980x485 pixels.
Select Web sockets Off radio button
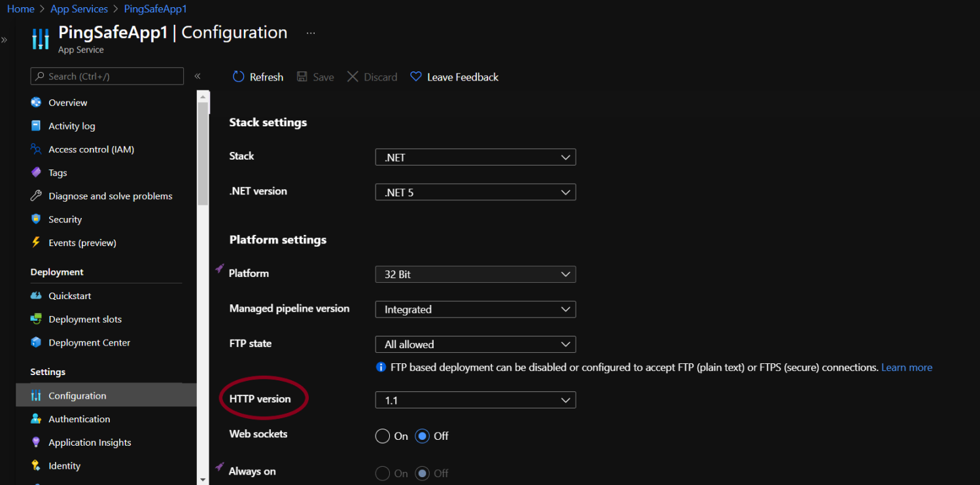(423, 436)
